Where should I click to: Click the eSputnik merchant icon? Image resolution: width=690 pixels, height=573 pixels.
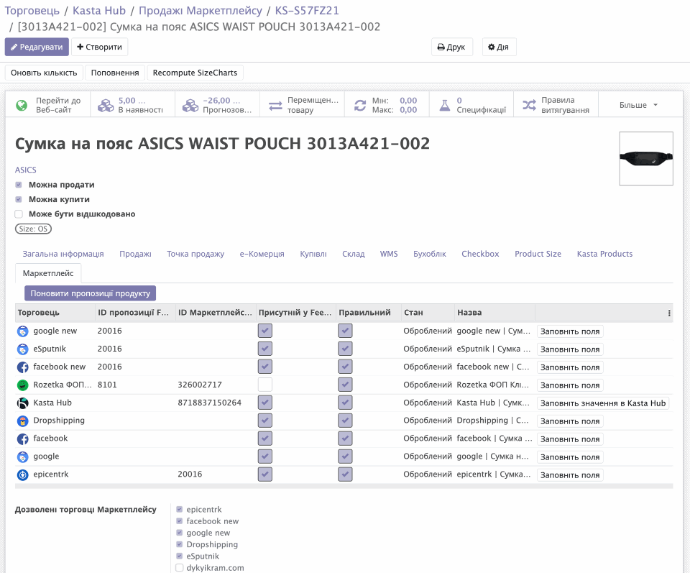tap(22, 349)
